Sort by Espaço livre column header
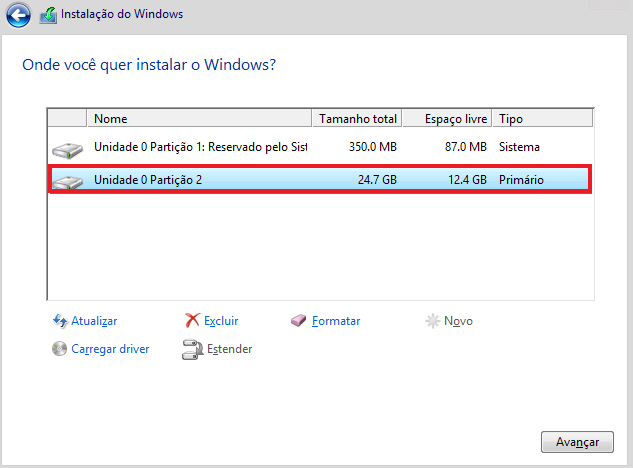The height and width of the screenshot is (468, 633). tap(447, 118)
